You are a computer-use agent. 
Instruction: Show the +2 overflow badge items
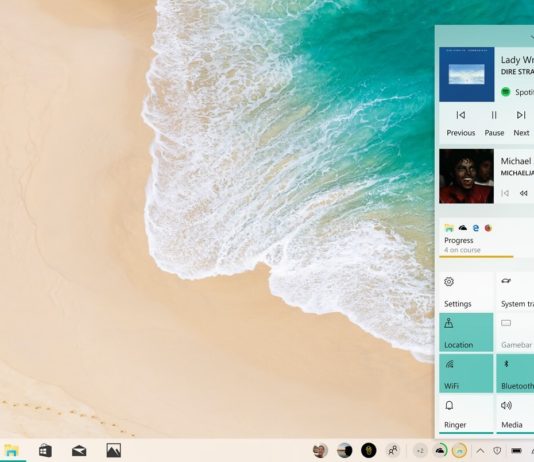pos(420,451)
